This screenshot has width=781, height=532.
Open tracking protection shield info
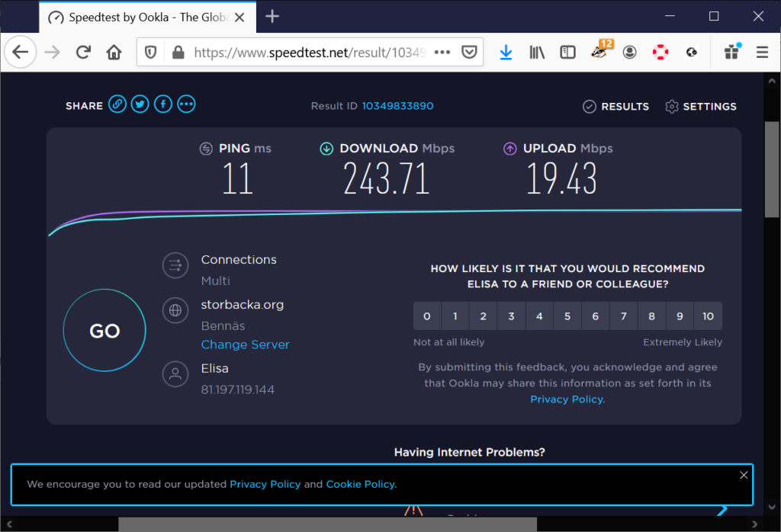pyautogui.click(x=150, y=52)
